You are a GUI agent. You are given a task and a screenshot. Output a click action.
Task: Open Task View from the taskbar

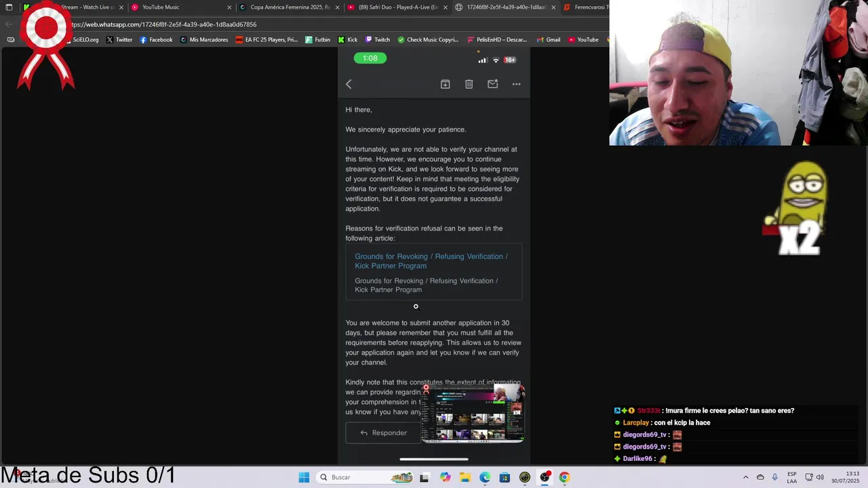pos(425,477)
